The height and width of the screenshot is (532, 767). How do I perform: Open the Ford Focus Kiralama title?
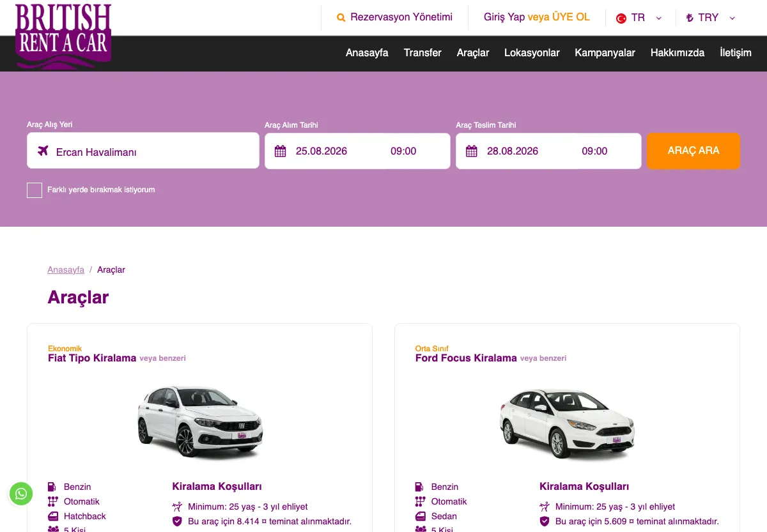click(x=466, y=358)
